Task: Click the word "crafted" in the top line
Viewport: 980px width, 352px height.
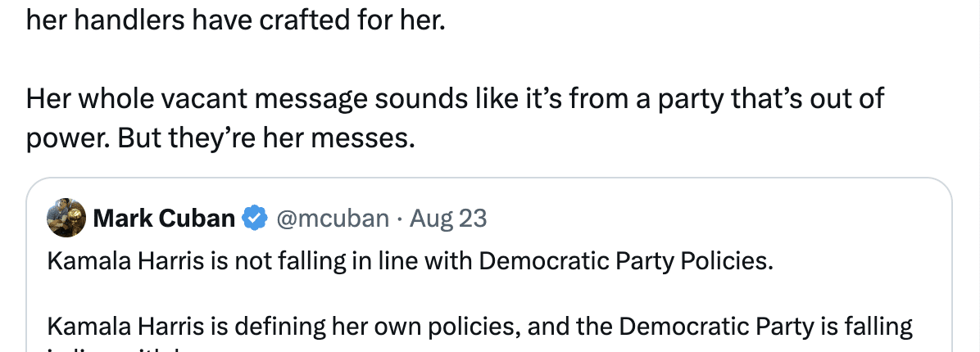Action: [303, 19]
